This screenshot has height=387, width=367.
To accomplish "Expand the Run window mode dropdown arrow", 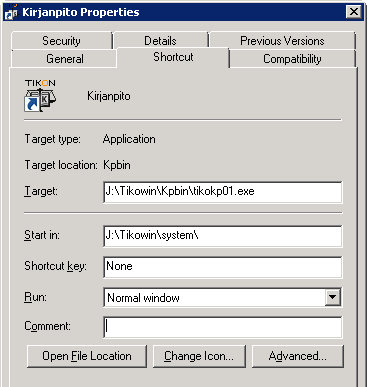I will pyautogui.click(x=333, y=297).
